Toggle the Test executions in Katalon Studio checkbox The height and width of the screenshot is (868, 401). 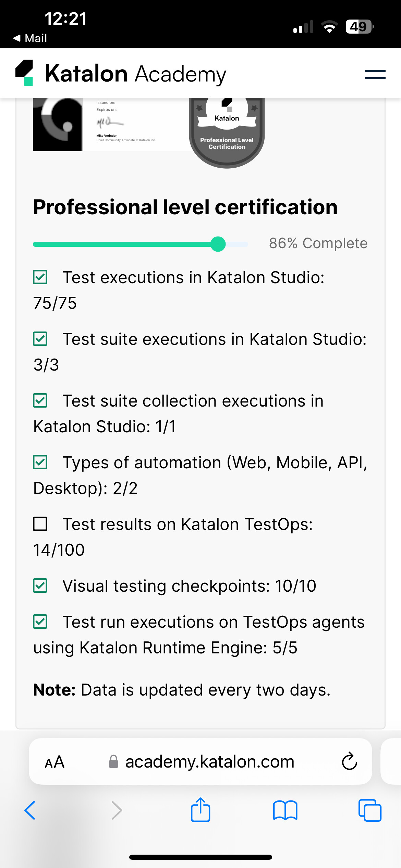[x=40, y=277]
